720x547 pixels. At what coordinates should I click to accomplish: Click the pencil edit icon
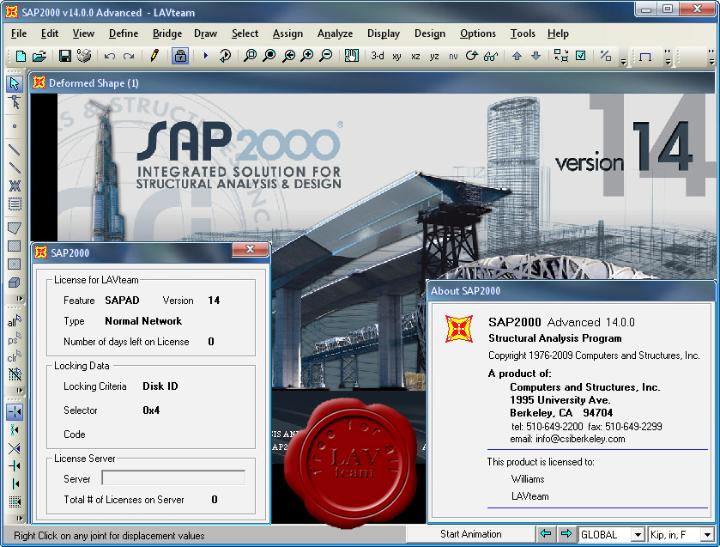[154, 56]
